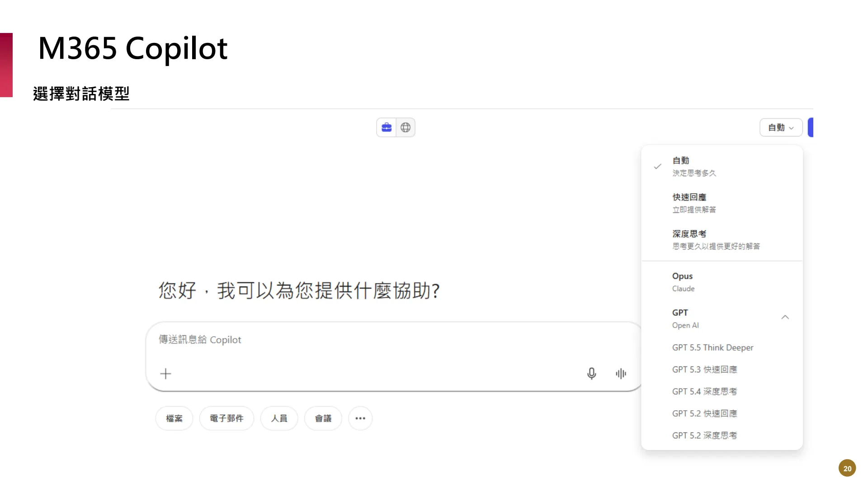Start dictation with the microphone icon
This screenshot has width=868, height=488.
pos(591,374)
